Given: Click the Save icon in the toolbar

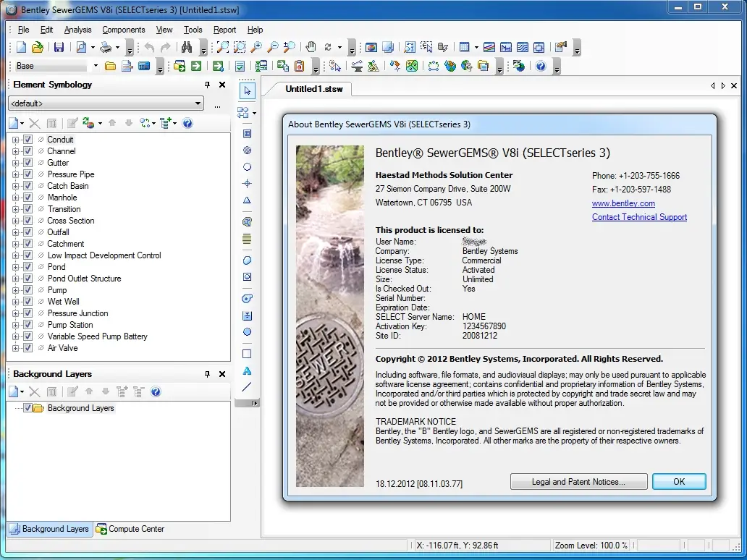Looking at the screenshot, I should 59,48.
